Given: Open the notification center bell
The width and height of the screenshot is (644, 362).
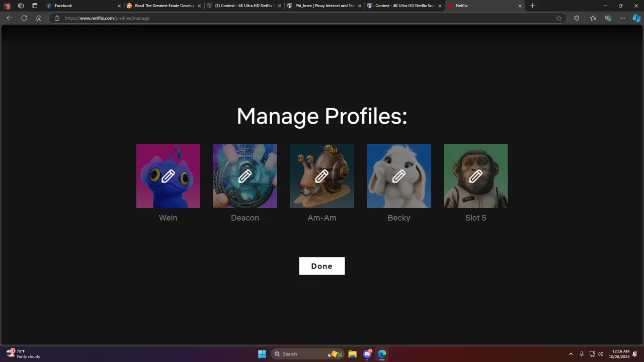Looking at the screenshot, I should click(635, 354).
